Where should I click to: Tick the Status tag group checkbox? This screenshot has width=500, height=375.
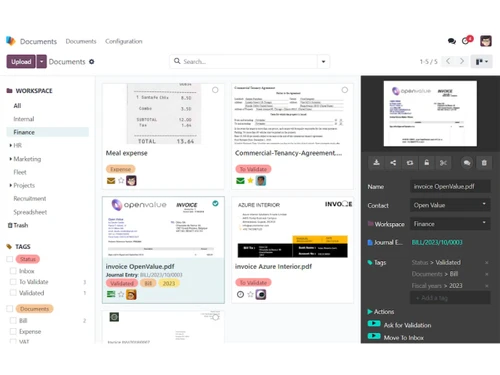(x=10, y=259)
